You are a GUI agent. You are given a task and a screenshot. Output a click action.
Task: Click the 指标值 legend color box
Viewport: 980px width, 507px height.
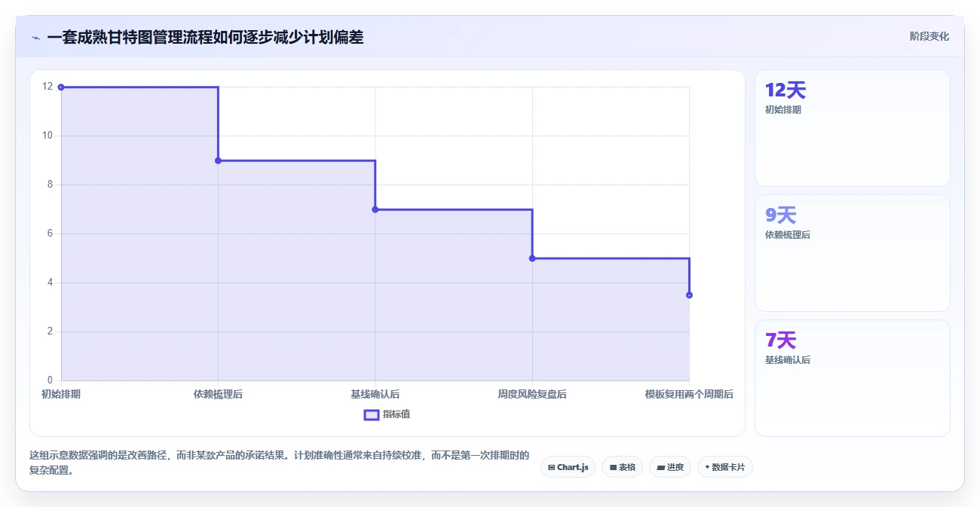pyautogui.click(x=371, y=414)
